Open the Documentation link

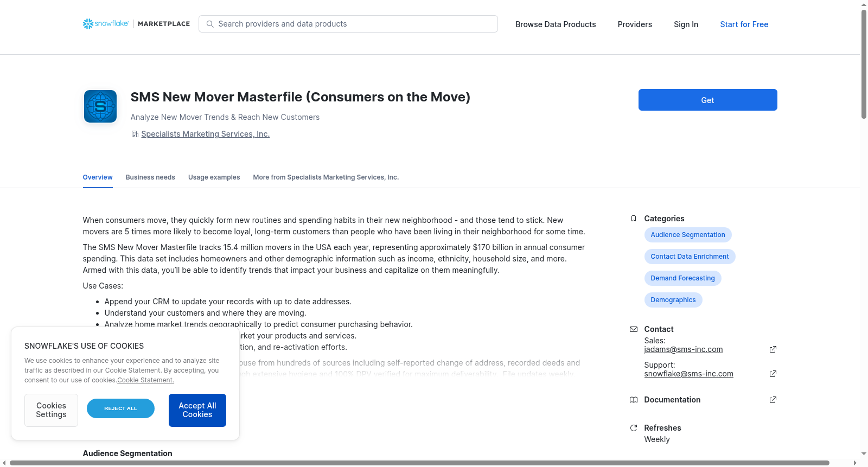(x=672, y=400)
